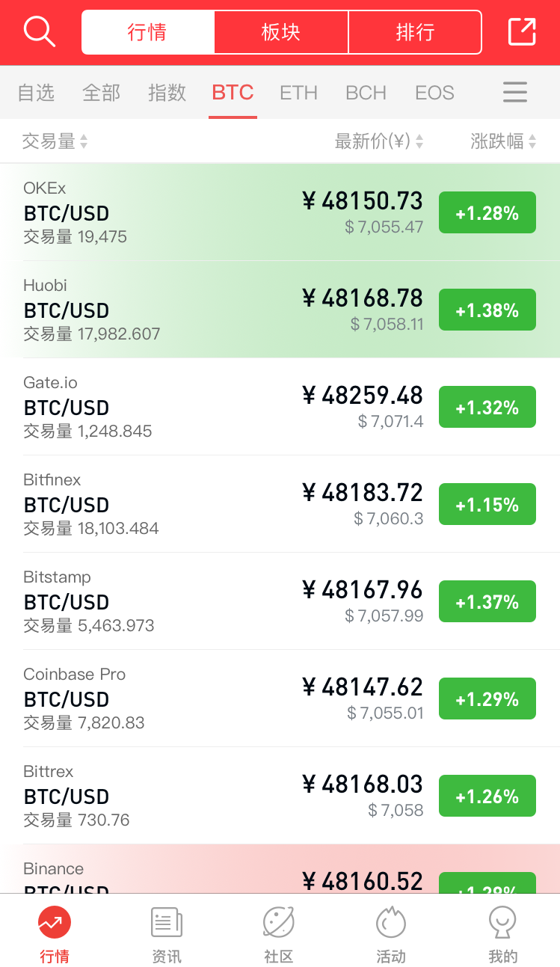
Task: Open the hamburger menu of coin categories
Action: (515, 92)
